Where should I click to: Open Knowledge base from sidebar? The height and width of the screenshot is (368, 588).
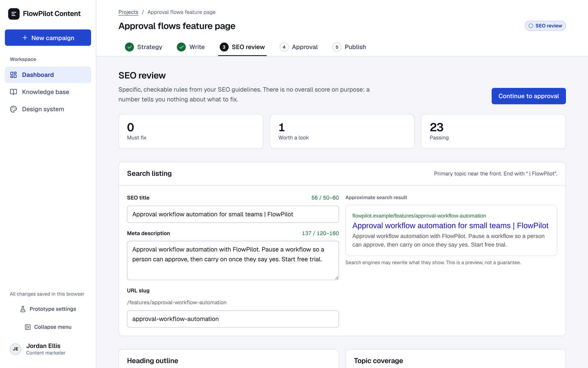click(x=48, y=92)
